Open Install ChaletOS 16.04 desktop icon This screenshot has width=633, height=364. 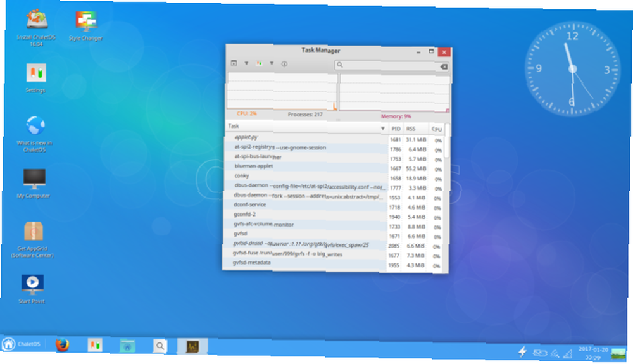click(36, 27)
